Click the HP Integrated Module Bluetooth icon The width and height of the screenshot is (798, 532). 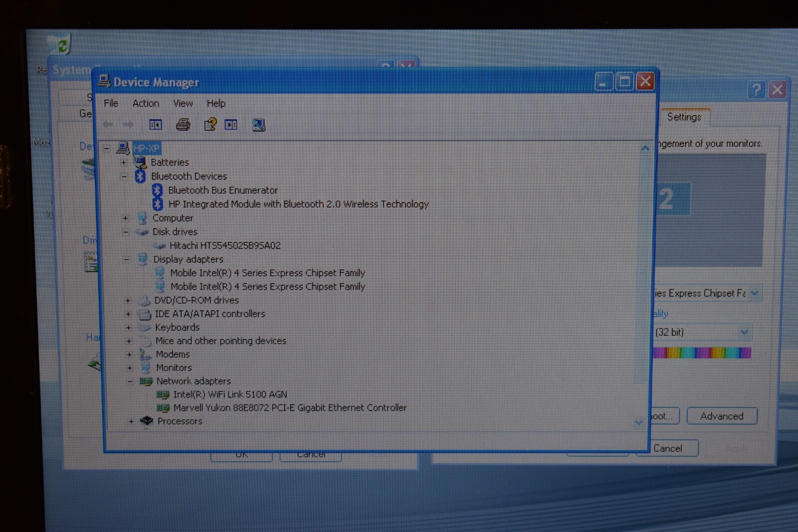pyautogui.click(x=158, y=203)
